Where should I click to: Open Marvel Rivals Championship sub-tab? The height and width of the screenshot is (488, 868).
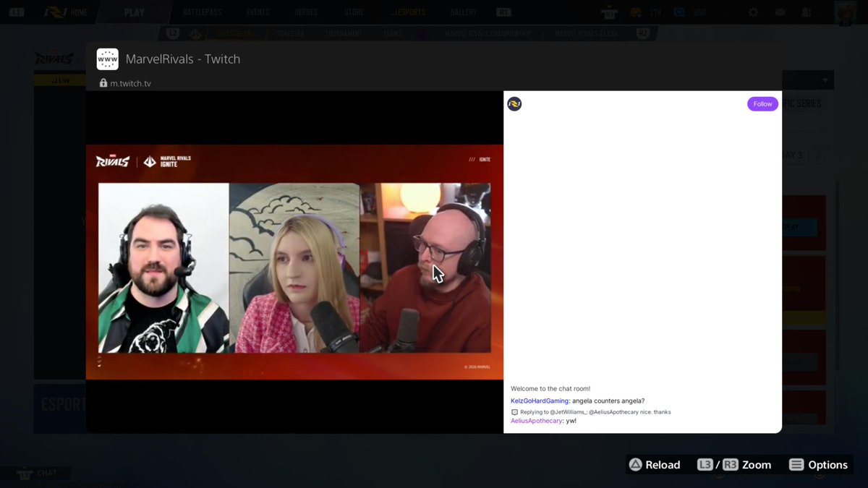[488, 34]
